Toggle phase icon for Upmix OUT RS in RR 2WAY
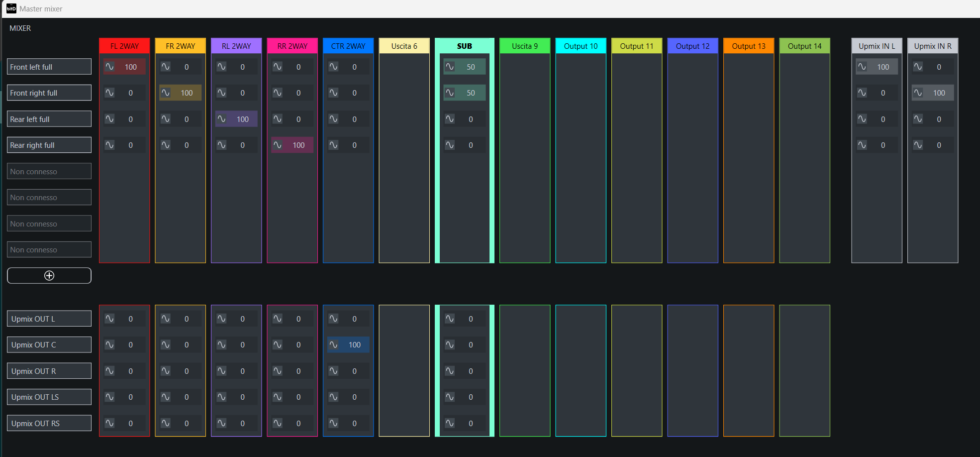This screenshot has height=457, width=980. [x=278, y=423]
